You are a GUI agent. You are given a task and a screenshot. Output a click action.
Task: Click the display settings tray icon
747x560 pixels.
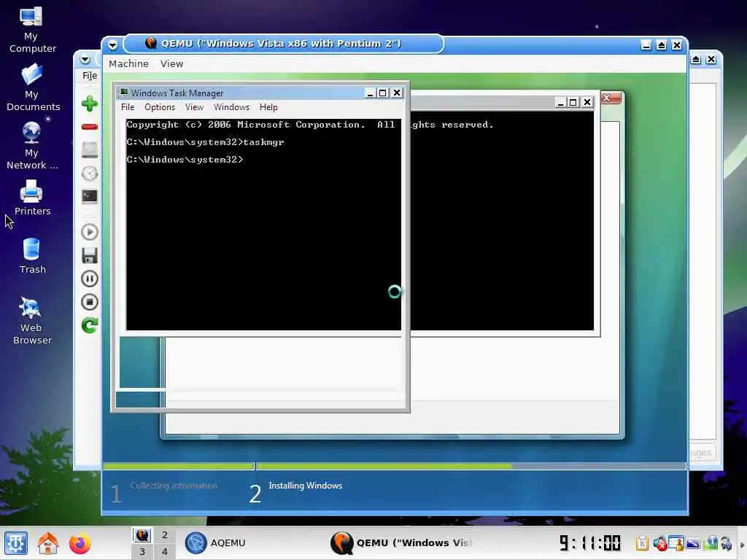[693, 543]
